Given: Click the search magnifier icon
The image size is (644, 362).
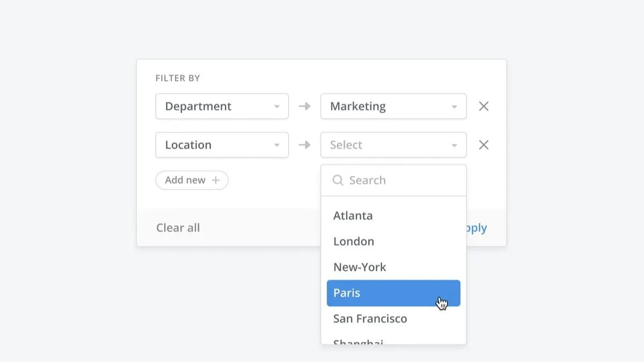Looking at the screenshot, I should pos(338,180).
